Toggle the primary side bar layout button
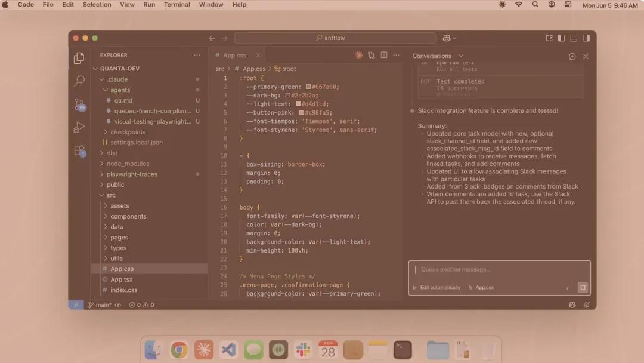The height and width of the screenshot is (363, 644). (561, 38)
